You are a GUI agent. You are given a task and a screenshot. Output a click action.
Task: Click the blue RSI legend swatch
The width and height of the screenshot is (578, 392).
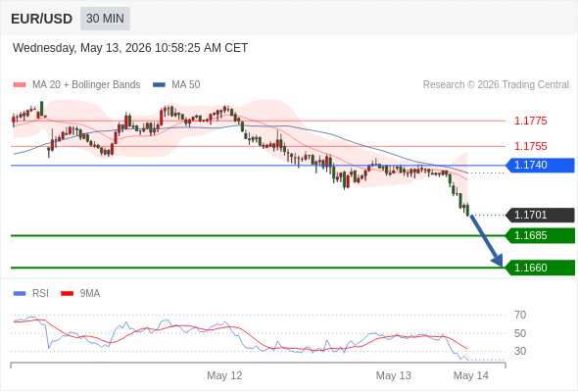point(20,294)
